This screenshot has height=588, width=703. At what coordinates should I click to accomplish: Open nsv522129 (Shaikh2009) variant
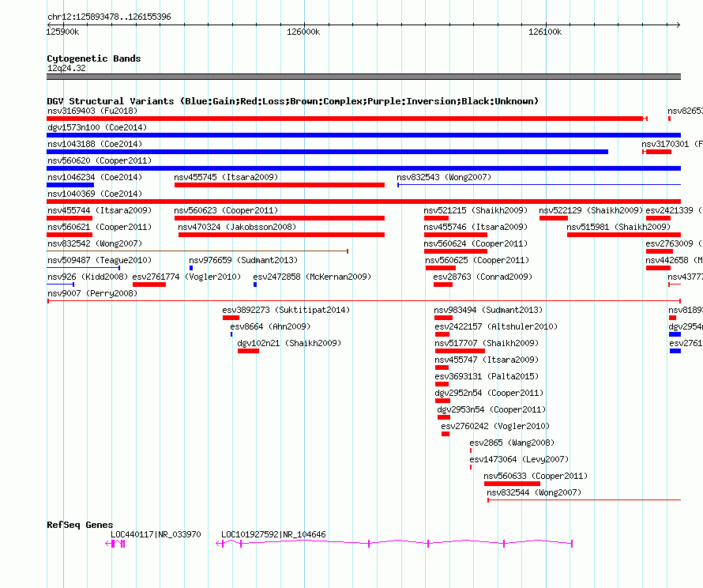591,210
